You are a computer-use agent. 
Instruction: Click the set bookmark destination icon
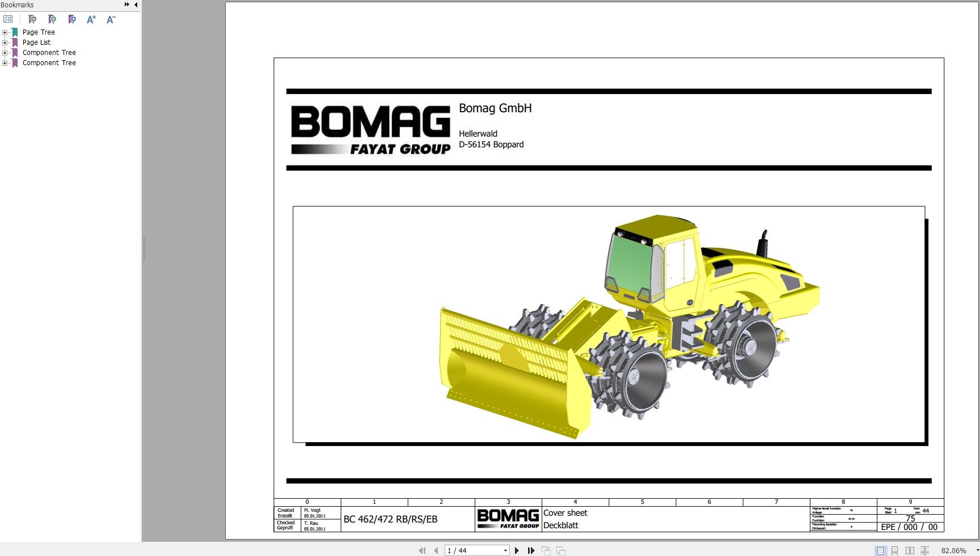[x=72, y=19]
